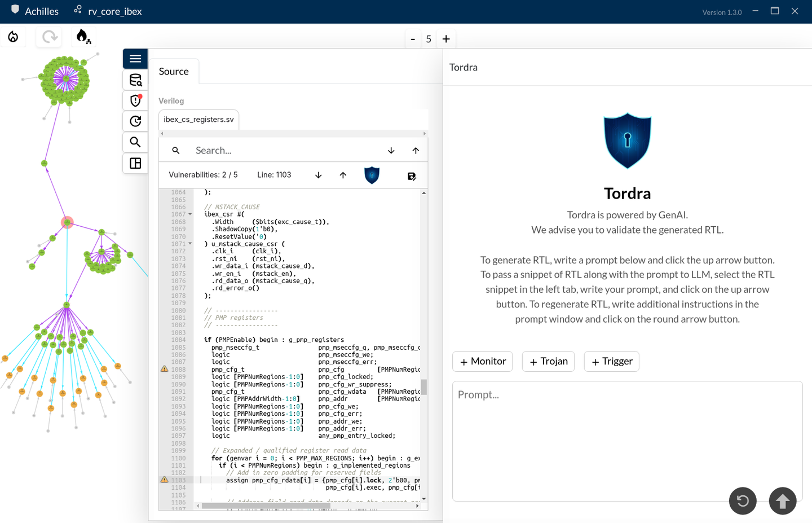Click the center of the top green node cluster

(66, 79)
